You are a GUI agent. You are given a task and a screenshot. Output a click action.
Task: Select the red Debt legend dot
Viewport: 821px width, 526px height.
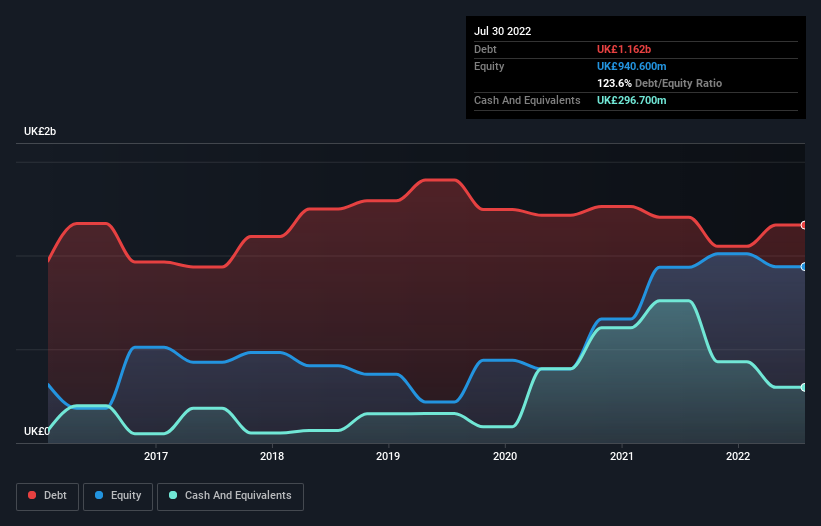click(32, 495)
